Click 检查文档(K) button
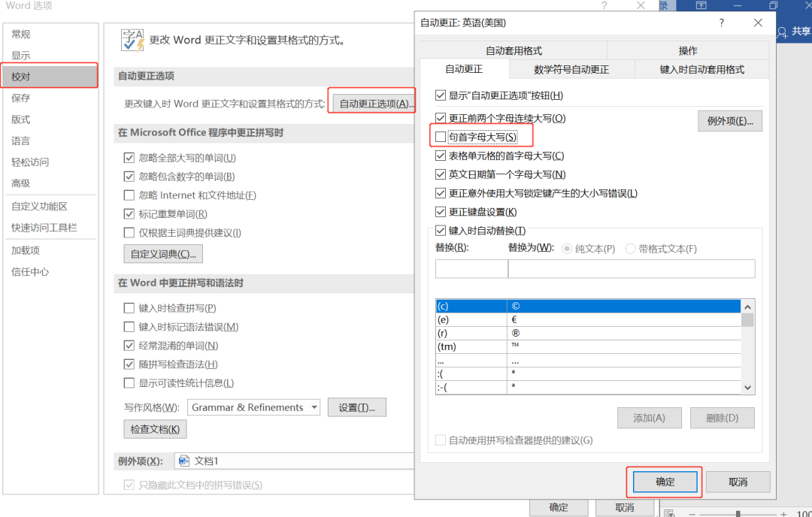This screenshot has height=517, width=812. click(x=155, y=429)
